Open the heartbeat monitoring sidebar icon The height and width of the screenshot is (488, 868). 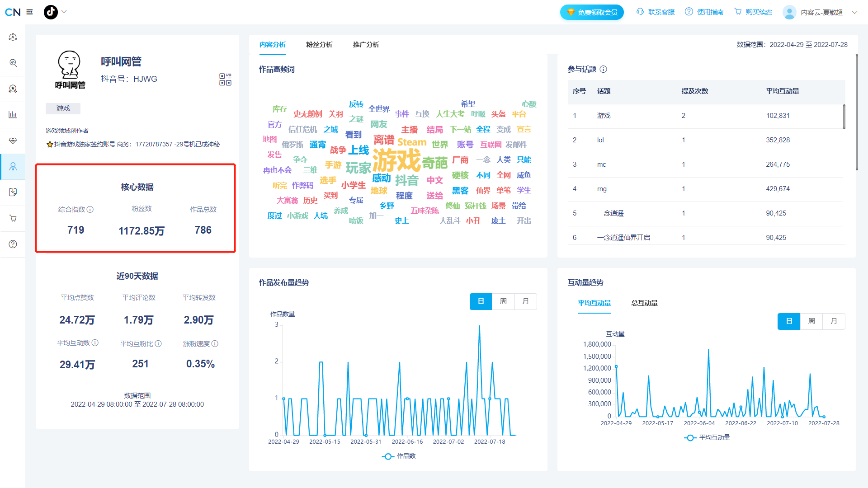click(x=13, y=141)
